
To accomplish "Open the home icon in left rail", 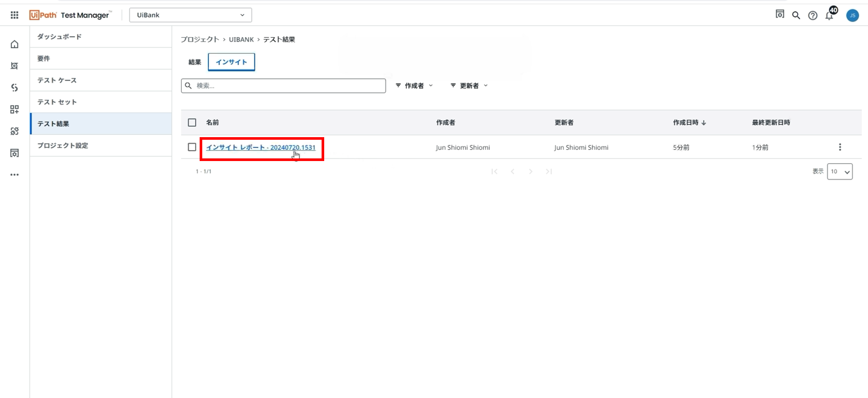I will tap(14, 44).
